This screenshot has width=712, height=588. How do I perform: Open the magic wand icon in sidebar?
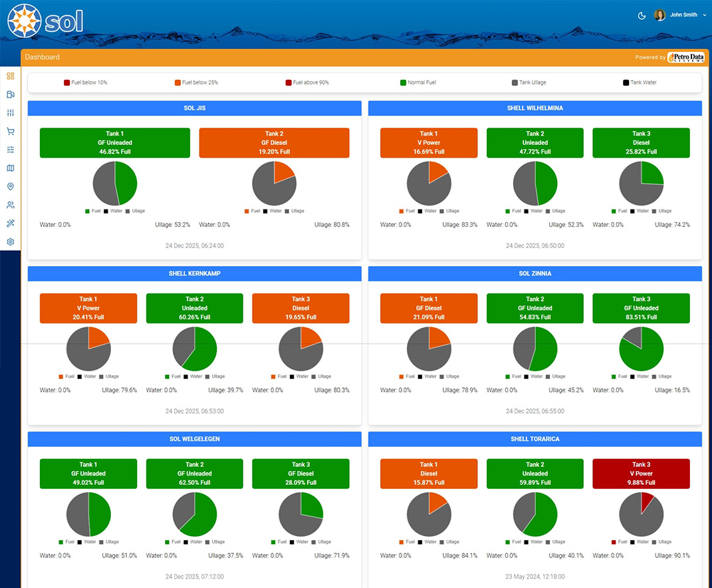(x=11, y=223)
